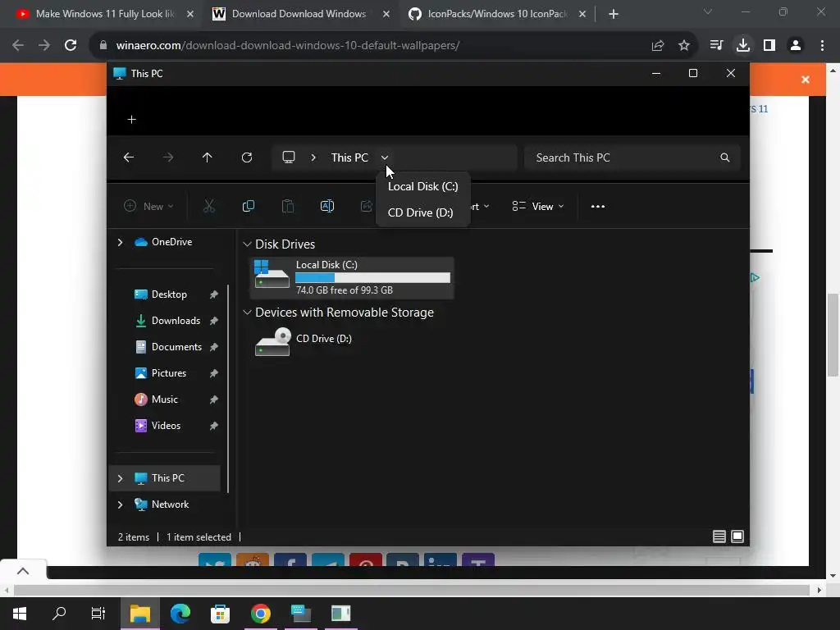
Task: Toggle Chrome side panel
Action: pos(769,45)
